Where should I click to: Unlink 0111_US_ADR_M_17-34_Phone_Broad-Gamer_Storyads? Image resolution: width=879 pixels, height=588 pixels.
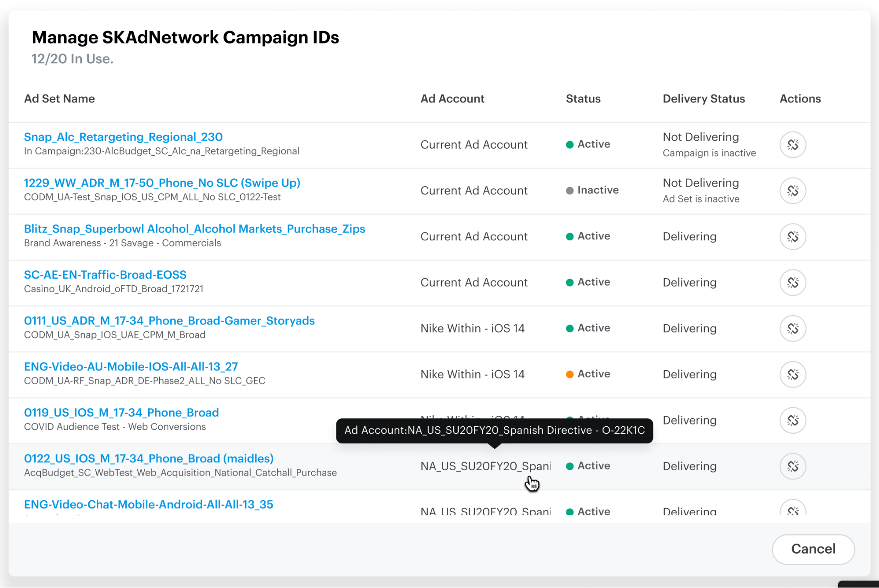(792, 328)
